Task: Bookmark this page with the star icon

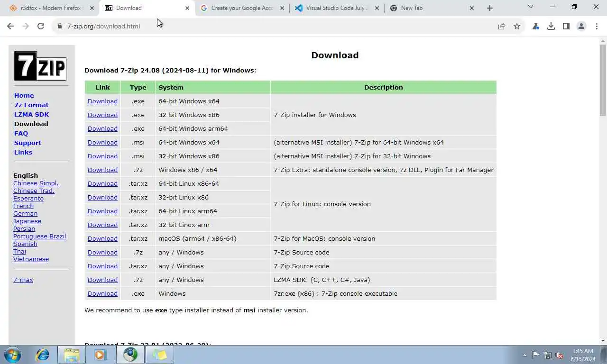Action: click(517, 26)
